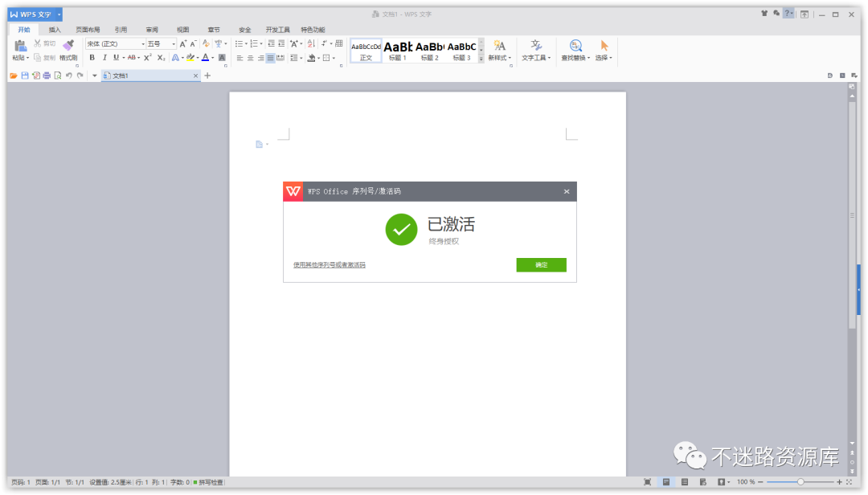Click the align left icon
The height and width of the screenshot is (495, 868).
tap(240, 58)
